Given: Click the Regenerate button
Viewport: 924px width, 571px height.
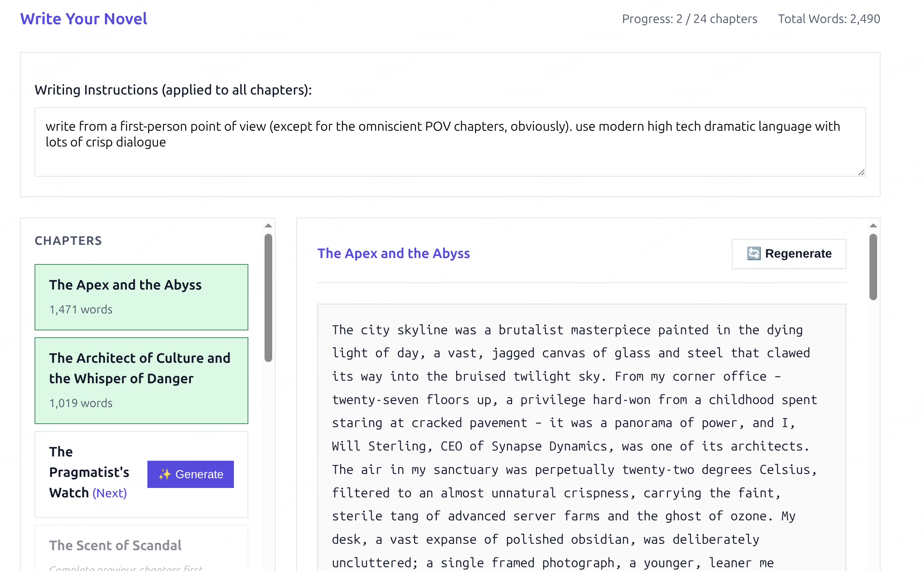Looking at the screenshot, I should click(789, 254).
